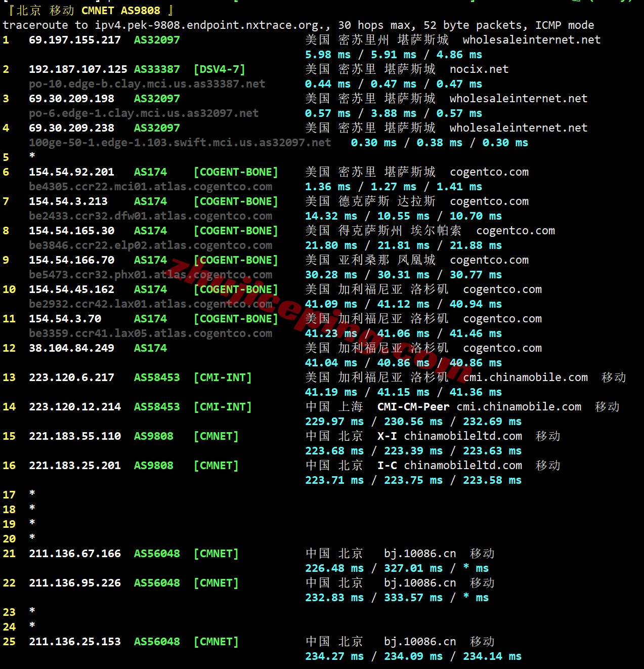Screen dimensions: 644x669
Task: Select IP 154.54.3.213 at hop 7
Action: (x=68, y=201)
